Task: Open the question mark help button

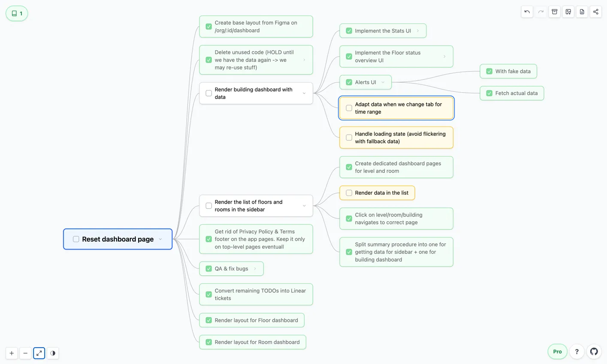Action: (577, 352)
